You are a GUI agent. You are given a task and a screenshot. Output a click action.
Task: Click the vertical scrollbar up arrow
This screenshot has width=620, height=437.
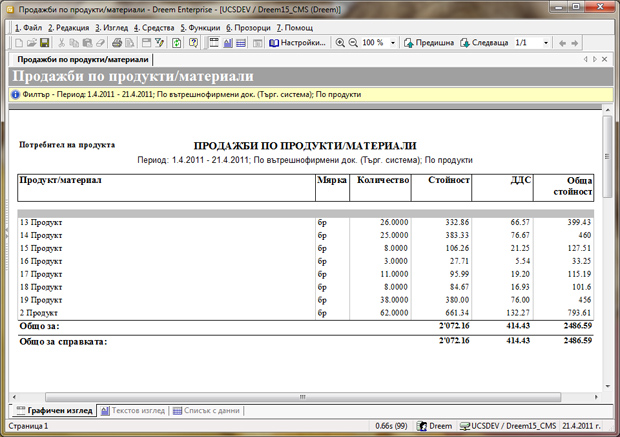pos(607,110)
